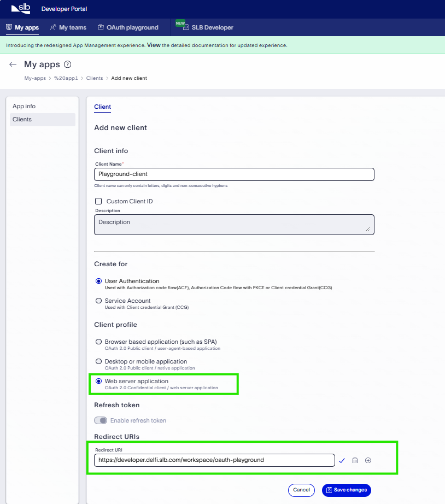Select Browser based application profile
The image size is (445, 504).
coord(99,342)
